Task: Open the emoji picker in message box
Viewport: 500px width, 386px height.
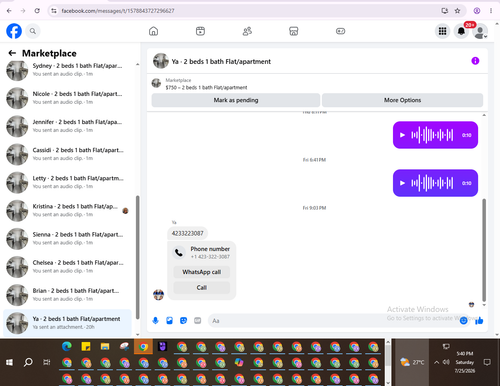Action: coord(463,321)
